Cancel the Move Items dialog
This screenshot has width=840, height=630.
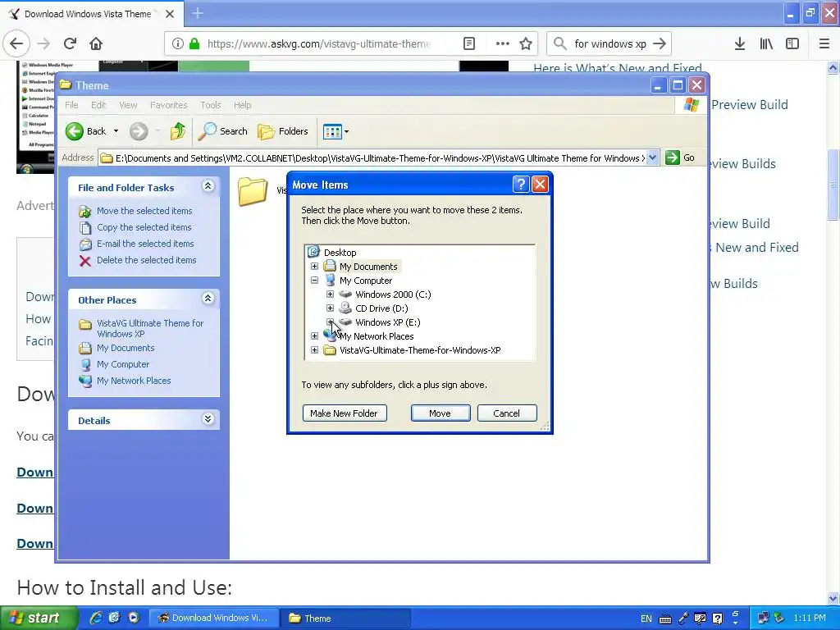(506, 413)
